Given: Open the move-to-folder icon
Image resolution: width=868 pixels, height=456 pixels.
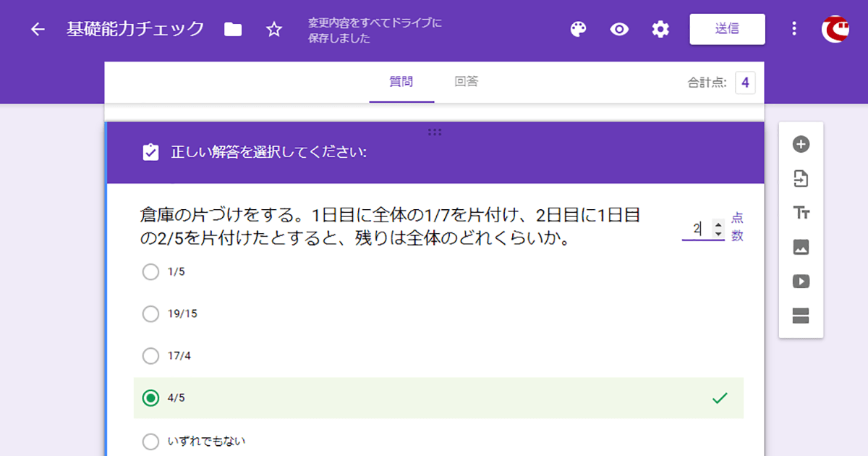Looking at the screenshot, I should (233, 30).
